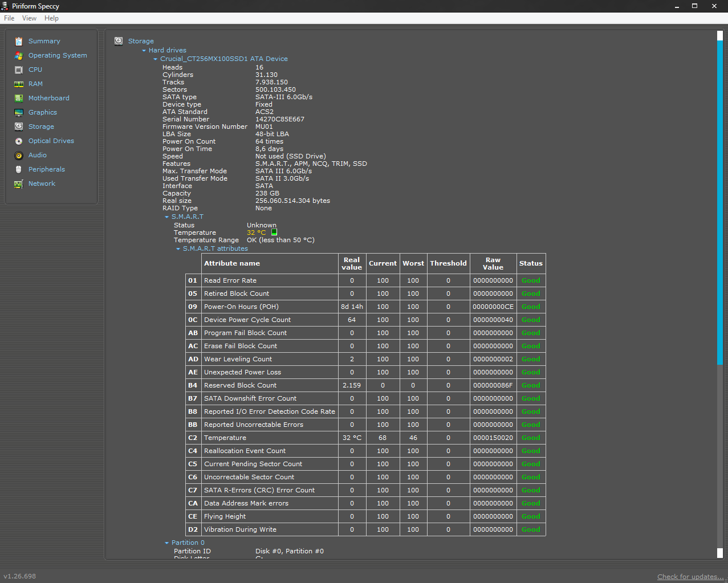728x583 pixels.
Task: Click the Storage drive icon in the sidebar
Action: (19, 127)
